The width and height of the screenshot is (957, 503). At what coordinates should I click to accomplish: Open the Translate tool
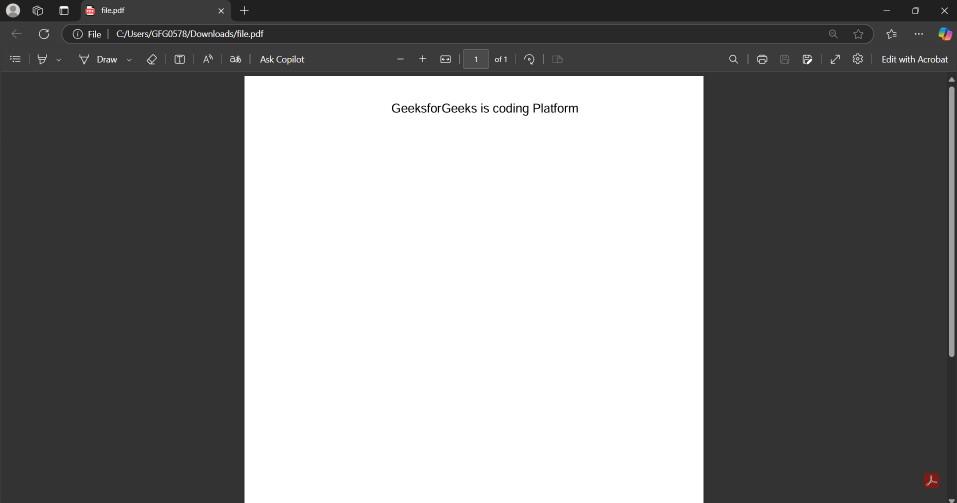click(235, 59)
